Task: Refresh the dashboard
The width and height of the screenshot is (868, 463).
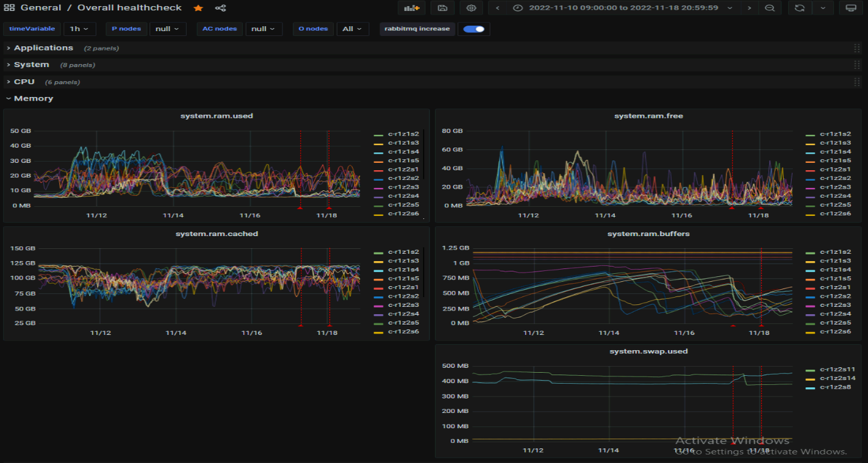Action: pyautogui.click(x=800, y=8)
